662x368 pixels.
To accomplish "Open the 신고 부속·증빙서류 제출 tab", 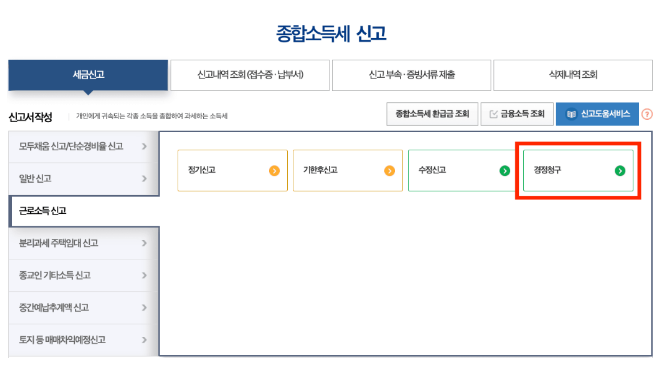I will pyautogui.click(x=412, y=75).
